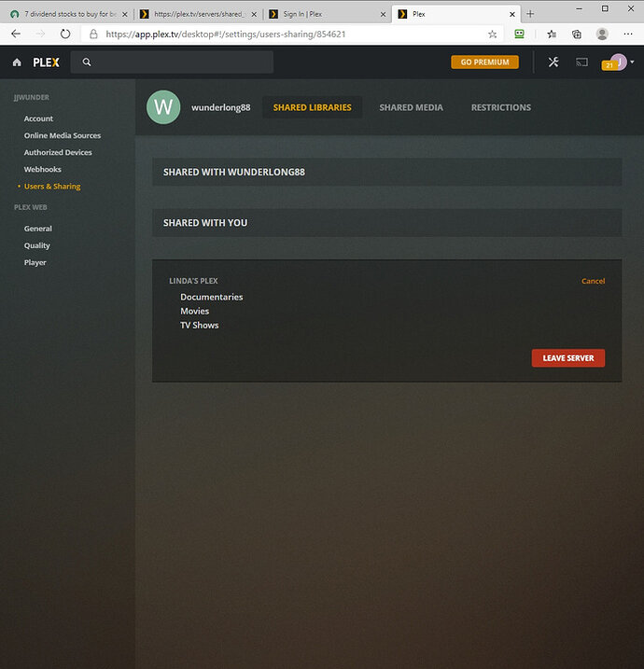Close the active Plex tab
This screenshot has width=644, height=669.
pyautogui.click(x=512, y=15)
